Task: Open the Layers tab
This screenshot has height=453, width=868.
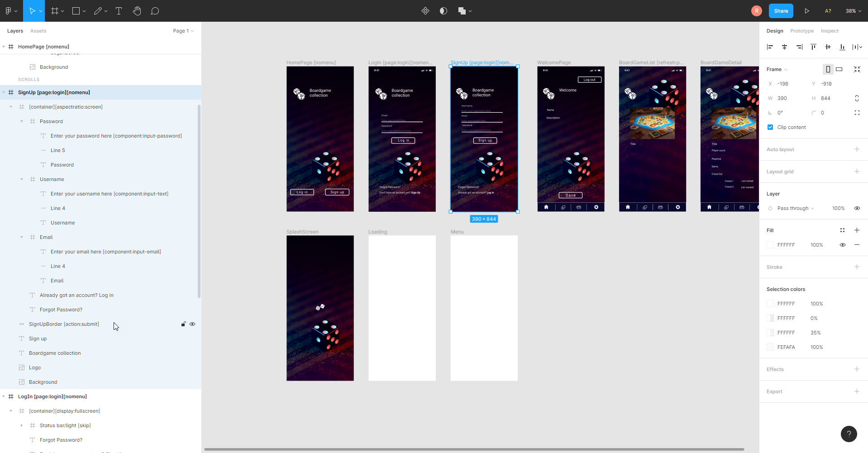Action: click(x=15, y=31)
